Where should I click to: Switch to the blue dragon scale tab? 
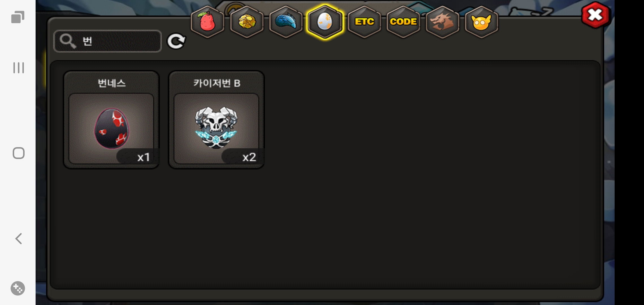[x=286, y=22]
